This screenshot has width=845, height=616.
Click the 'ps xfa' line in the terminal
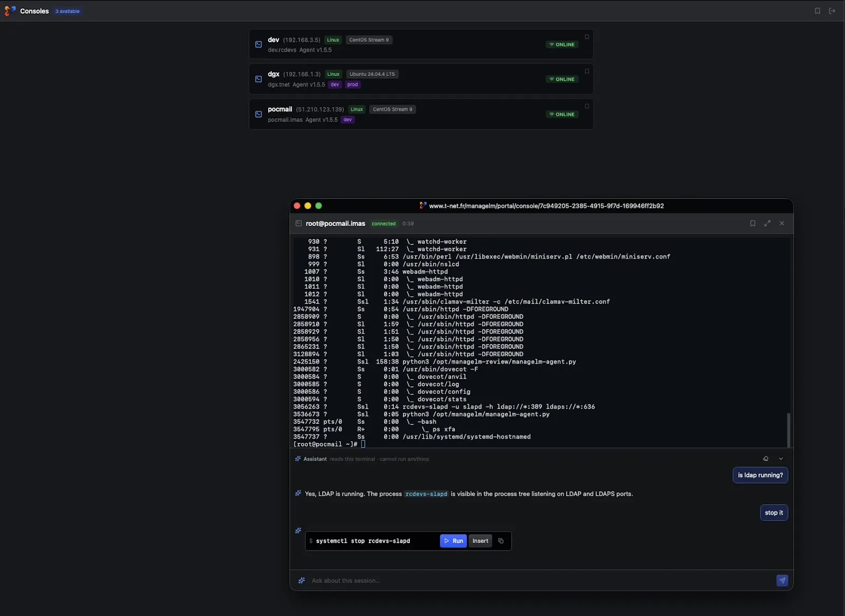click(x=374, y=429)
